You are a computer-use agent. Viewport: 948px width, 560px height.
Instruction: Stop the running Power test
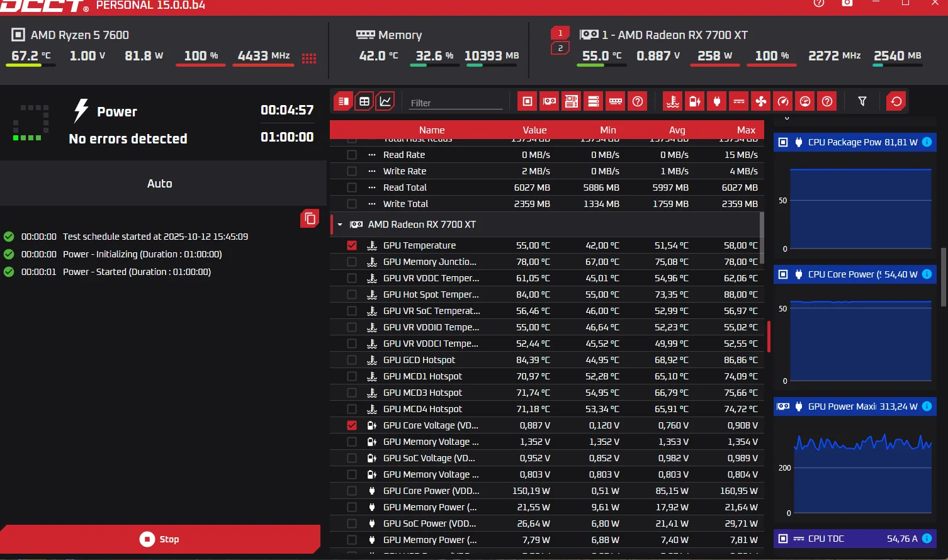pos(160,539)
